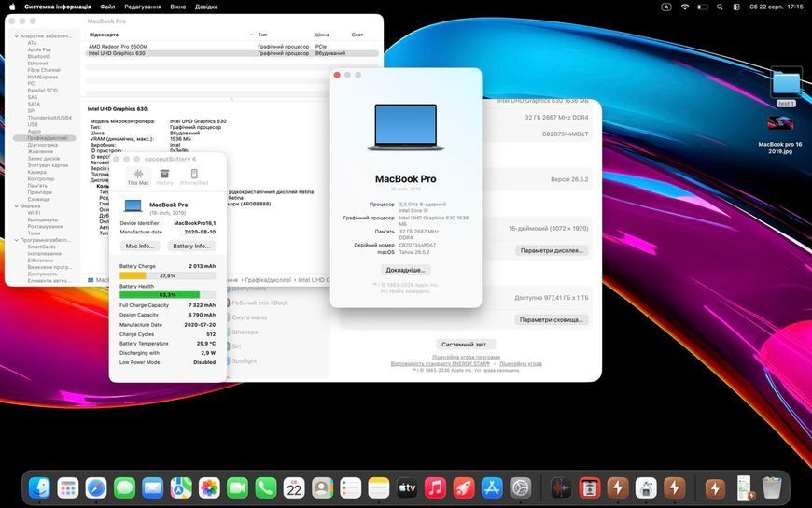Screen dimensions: 812x508
Task: Click Параметри сховища... button
Action: click(551, 319)
